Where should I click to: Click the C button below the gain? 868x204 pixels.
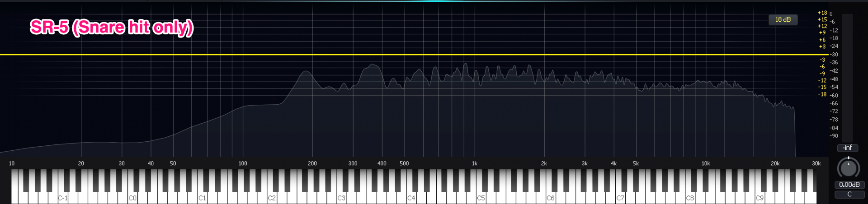[x=849, y=194]
